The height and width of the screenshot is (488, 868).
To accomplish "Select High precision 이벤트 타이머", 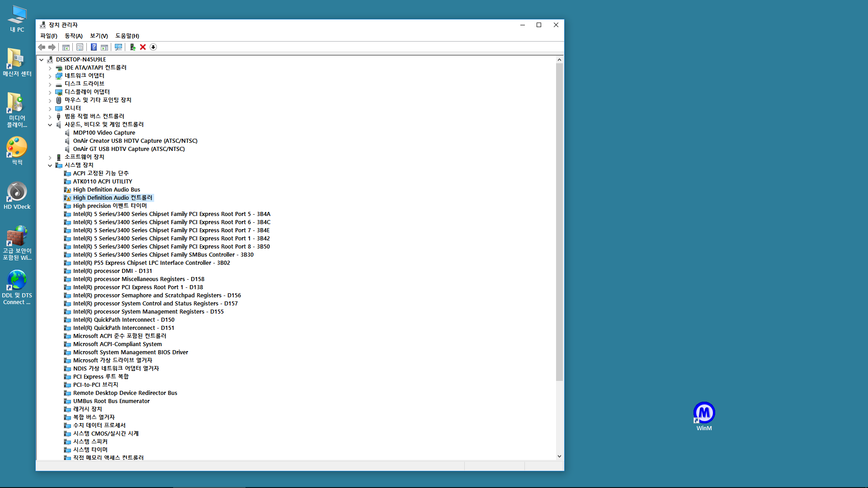I will [x=110, y=206].
